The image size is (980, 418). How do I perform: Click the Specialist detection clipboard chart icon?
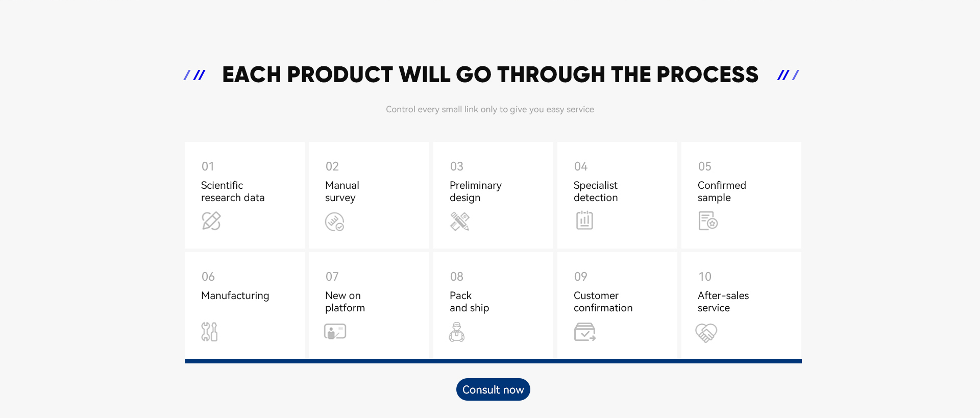point(584,220)
